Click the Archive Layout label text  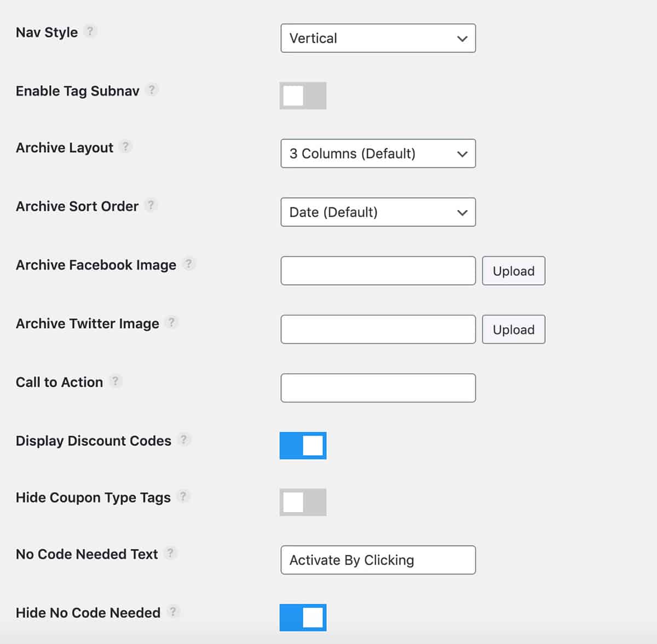(x=65, y=148)
